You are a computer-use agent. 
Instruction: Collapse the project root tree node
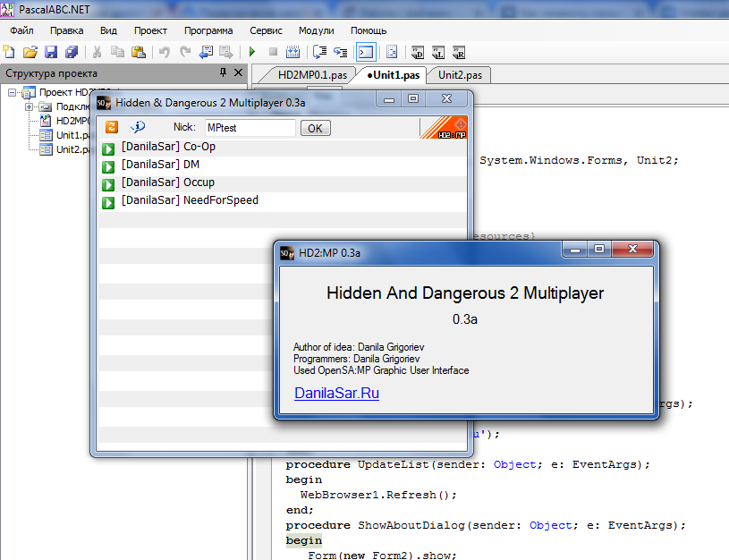[x=13, y=93]
